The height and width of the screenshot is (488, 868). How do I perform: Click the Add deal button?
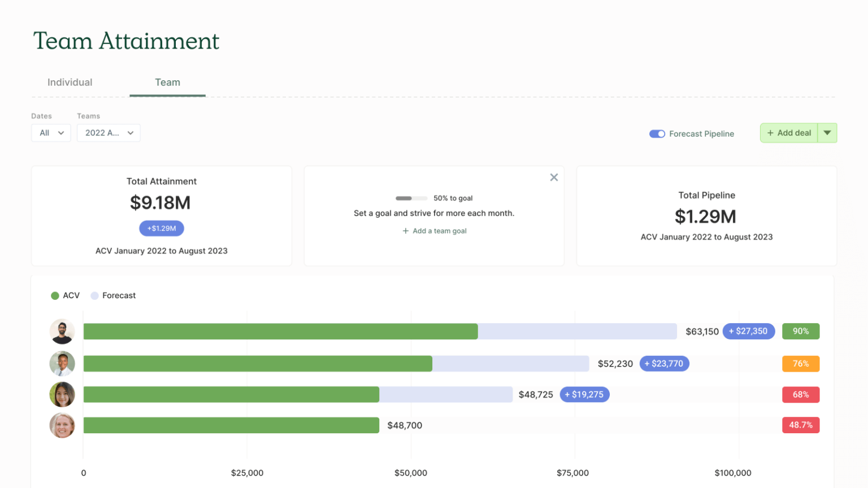click(x=789, y=133)
